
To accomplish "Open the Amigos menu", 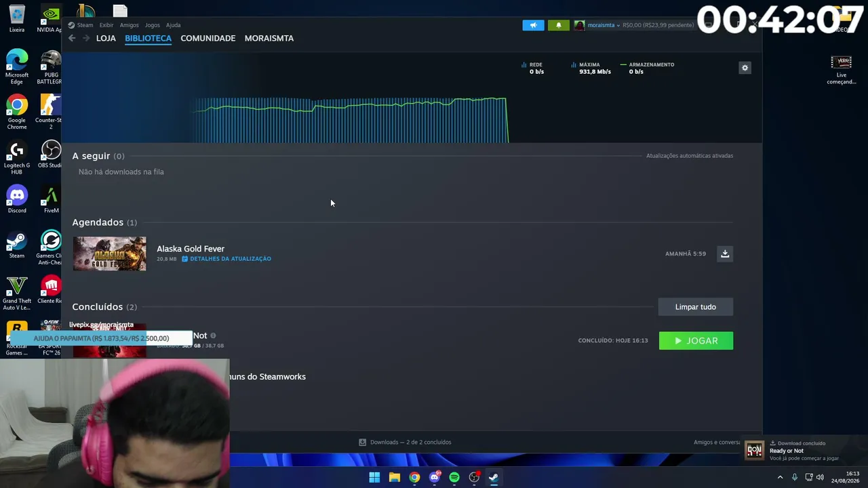I will 129,25.
